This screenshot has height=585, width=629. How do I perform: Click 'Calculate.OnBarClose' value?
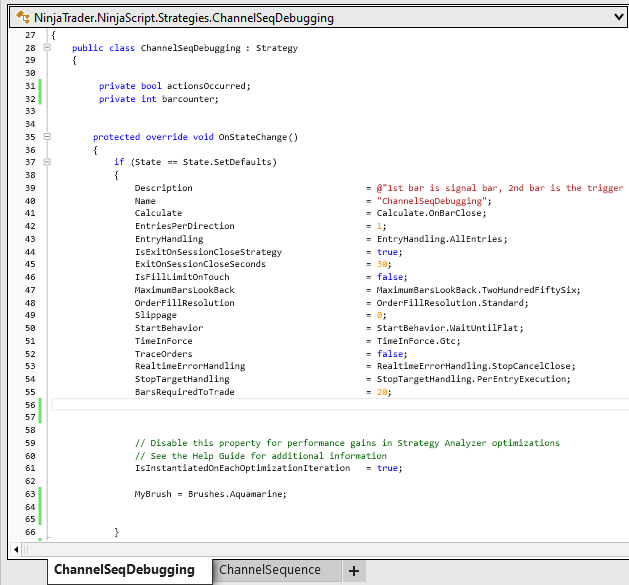pos(429,213)
